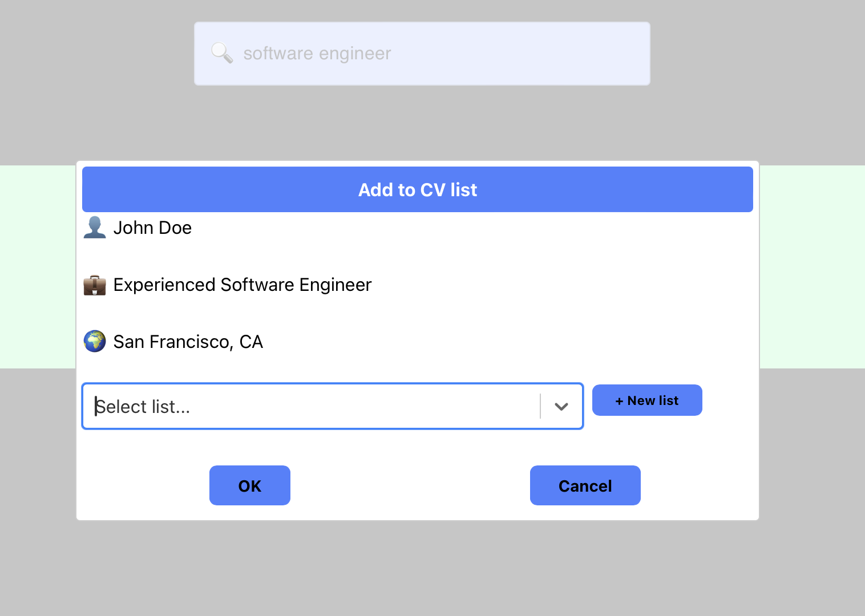Click the "Add to CV list" header
Screen dimensions: 865x616
(418, 189)
